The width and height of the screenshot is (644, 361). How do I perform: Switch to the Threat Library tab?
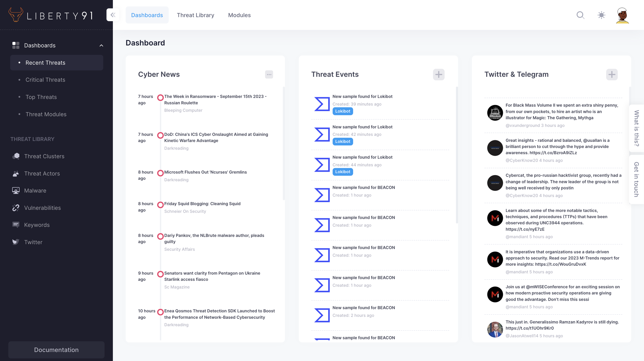click(195, 15)
